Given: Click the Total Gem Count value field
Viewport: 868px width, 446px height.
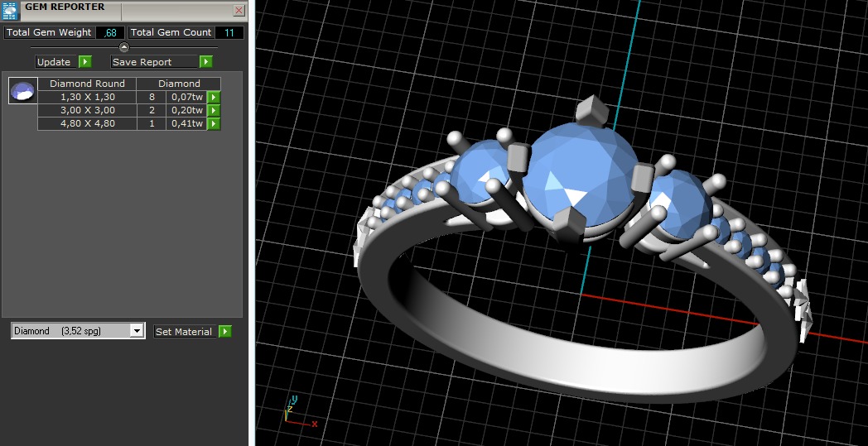Looking at the screenshot, I should [229, 32].
